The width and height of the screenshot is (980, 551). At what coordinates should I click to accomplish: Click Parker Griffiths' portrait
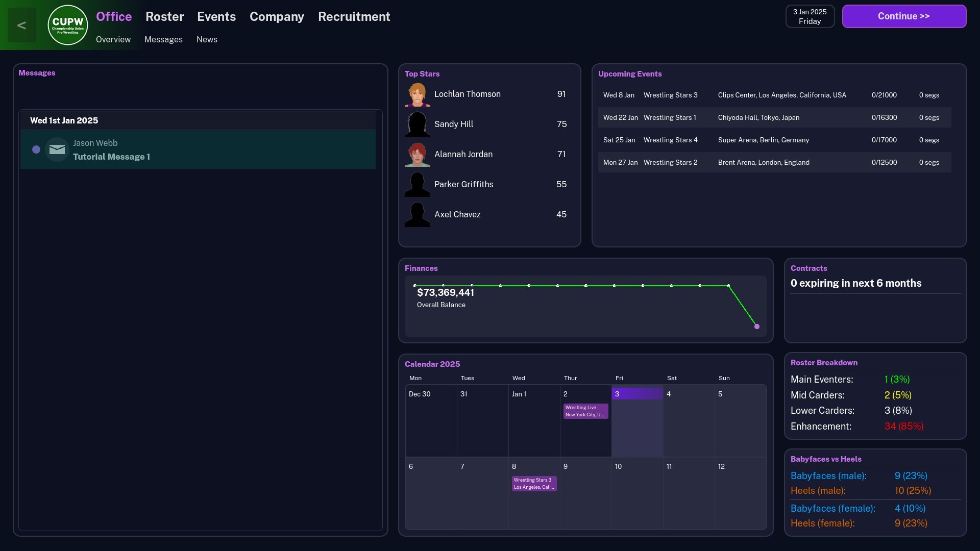(x=417, y=184)
